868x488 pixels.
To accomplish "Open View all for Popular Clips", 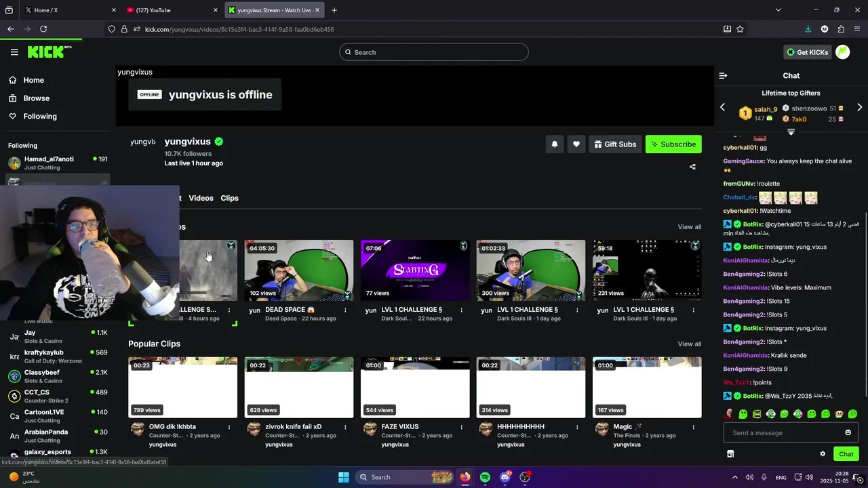I will [x=689, y=344].
